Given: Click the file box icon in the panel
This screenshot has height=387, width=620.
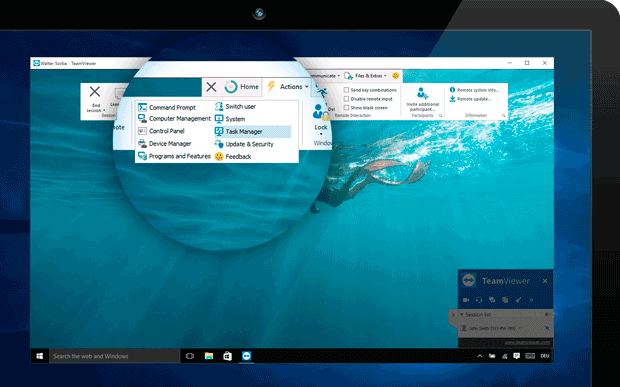Looking at the screenshot, I should click(505, 300).
